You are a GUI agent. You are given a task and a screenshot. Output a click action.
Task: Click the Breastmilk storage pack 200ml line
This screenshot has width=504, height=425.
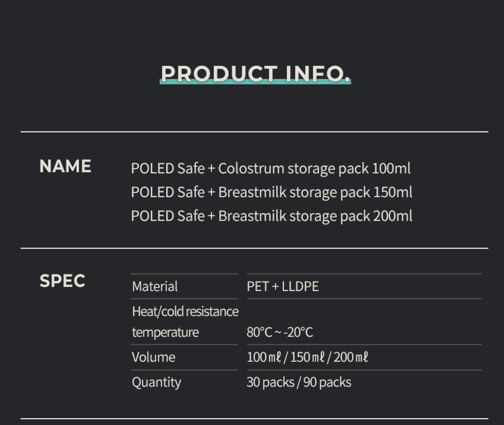[272, 216]
